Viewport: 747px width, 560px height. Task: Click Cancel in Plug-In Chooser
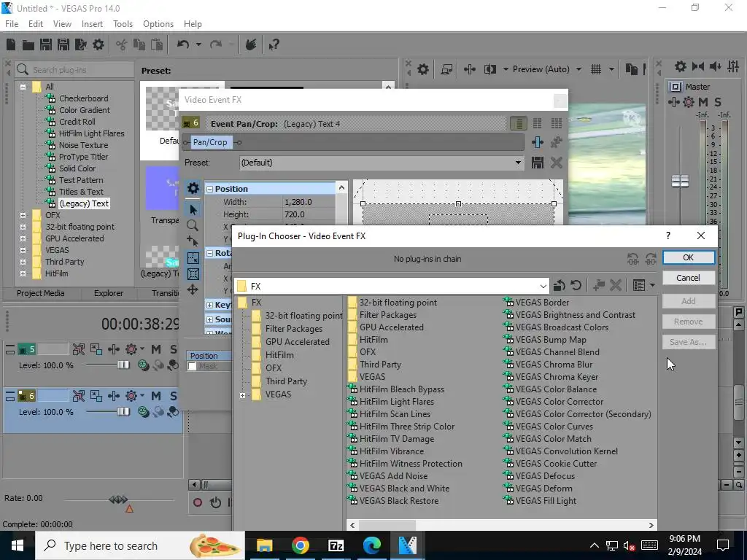[x=689, y=278]
